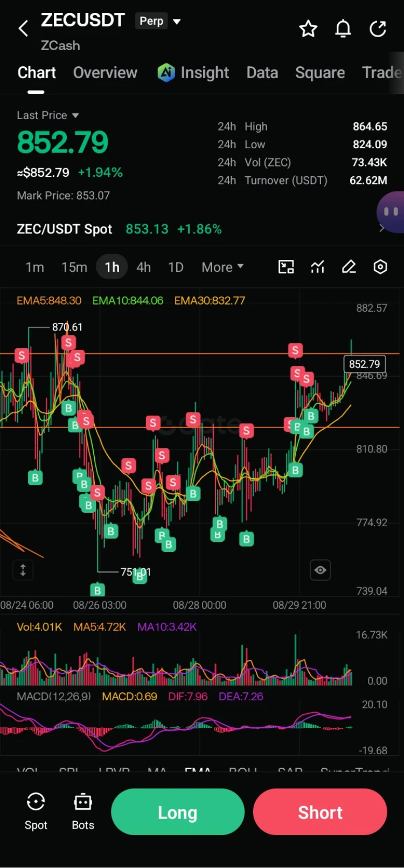Toggle the eye visibility icon on chart

[321, 570]
